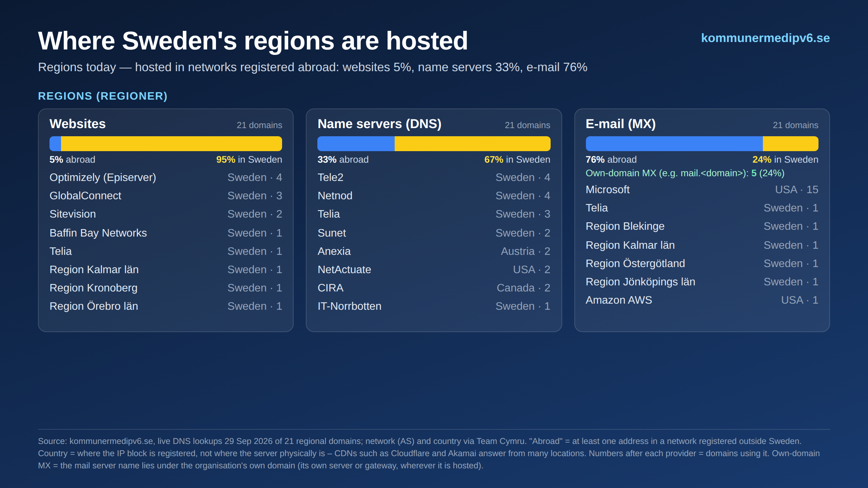
Task: Select the Amazon AWS row
Action: 702,300
